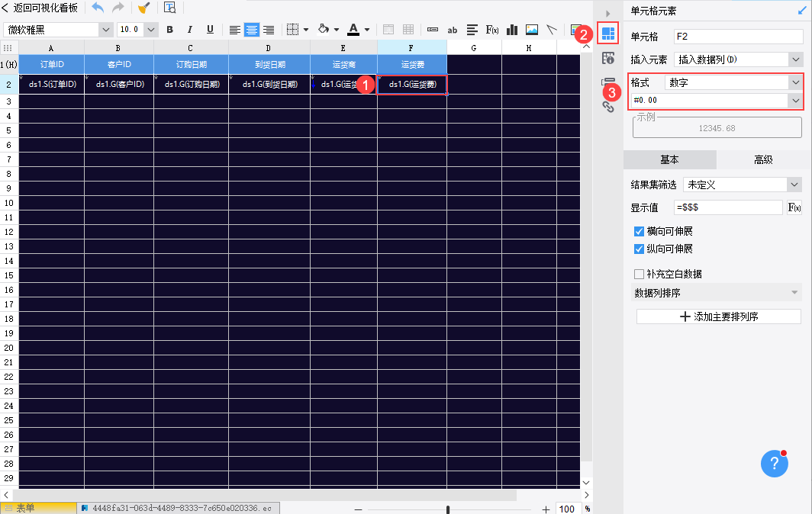
Task: Insert formula with F(x) toolbar icon
Action: click(492, 30)
